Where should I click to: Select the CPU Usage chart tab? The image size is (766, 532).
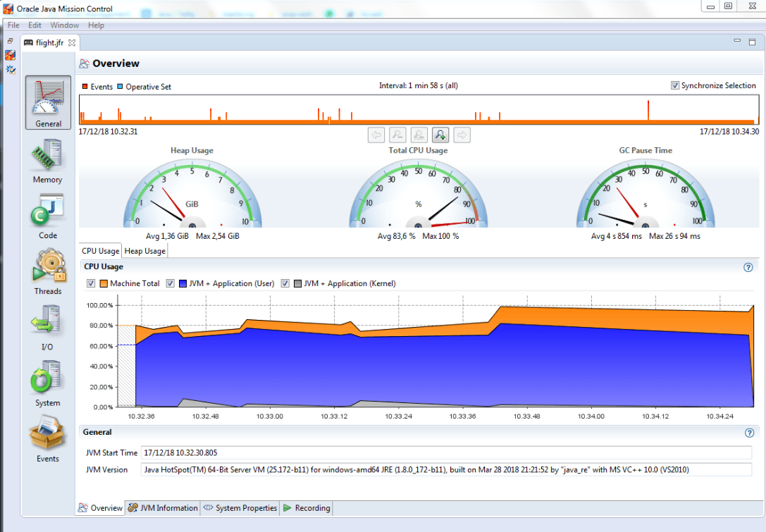click(100, 251)
